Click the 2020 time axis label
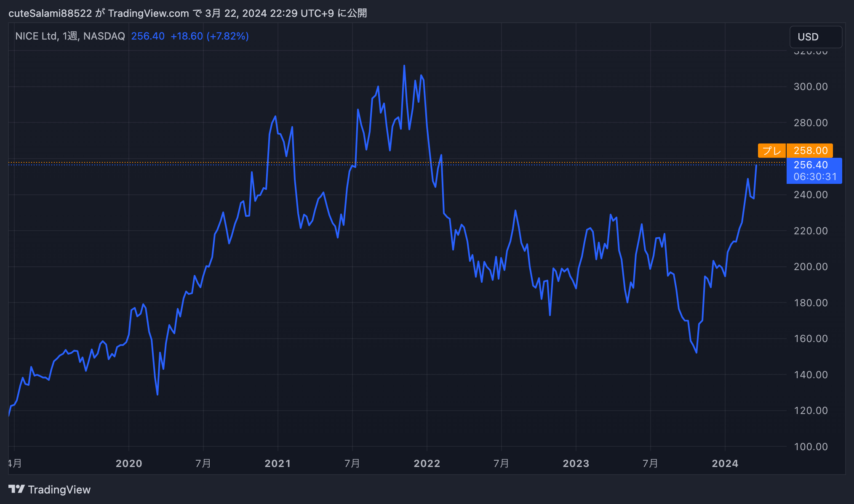The height and width of the screenshot is (504, 854). [129, 464]
